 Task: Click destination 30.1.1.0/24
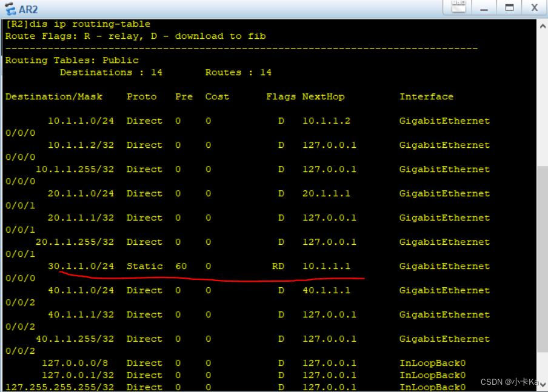tap(81, 266)
